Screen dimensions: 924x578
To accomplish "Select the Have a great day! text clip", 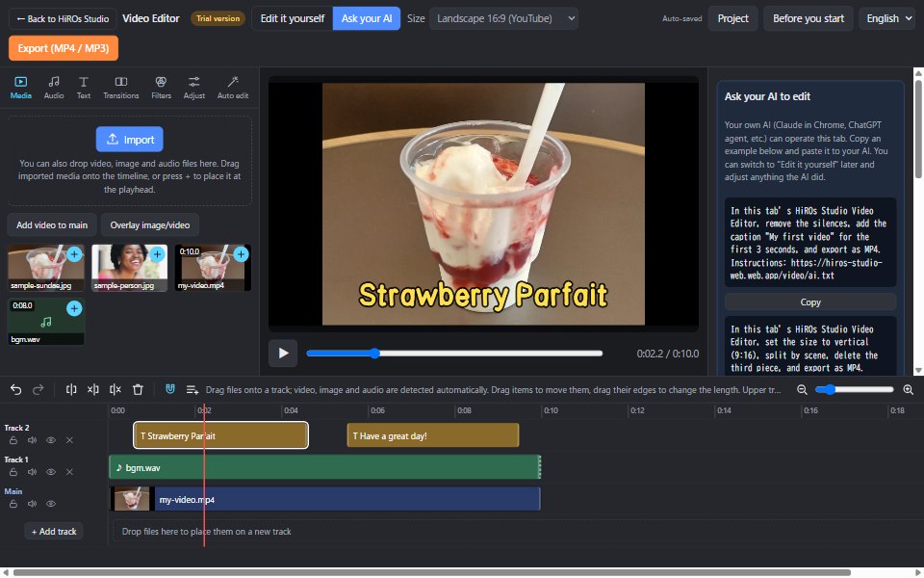I will (433, 435).
